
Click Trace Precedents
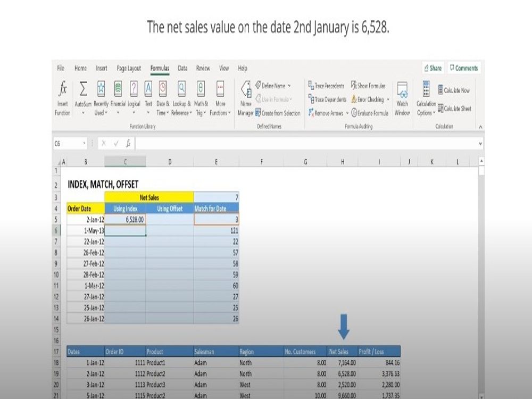point(326,86)
